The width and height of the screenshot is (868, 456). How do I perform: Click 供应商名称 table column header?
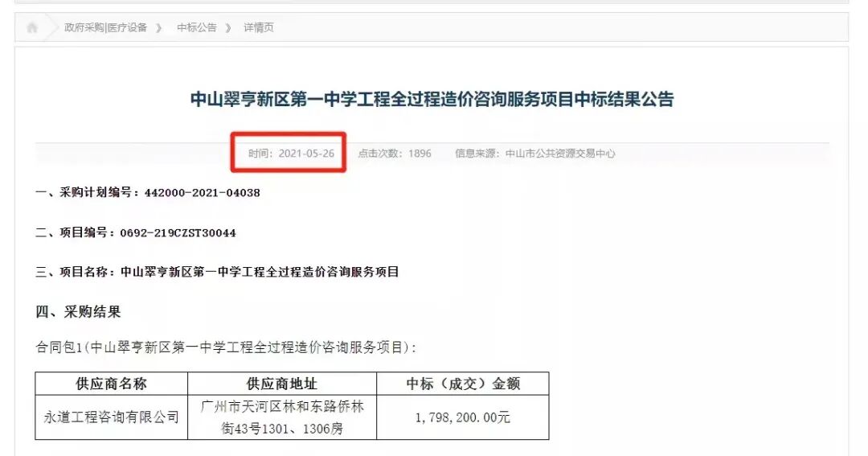pyautogui.click(x=111, y=384)
